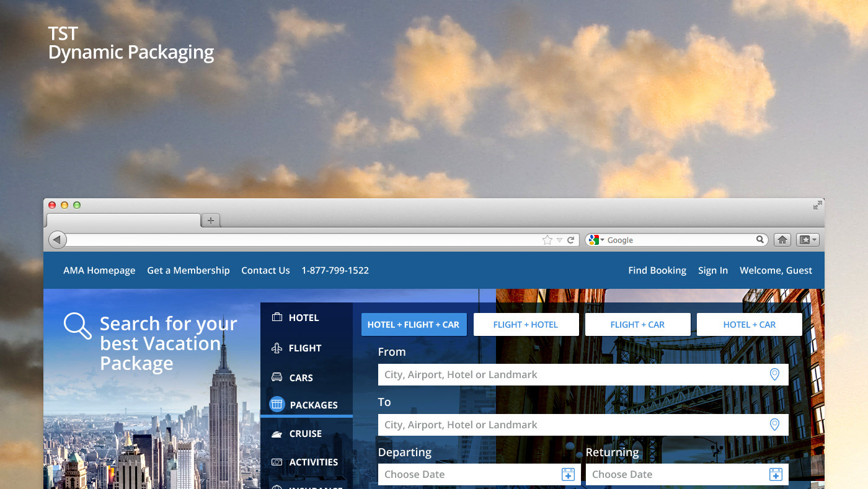Click the Sign In link

(x=713, y=270)
